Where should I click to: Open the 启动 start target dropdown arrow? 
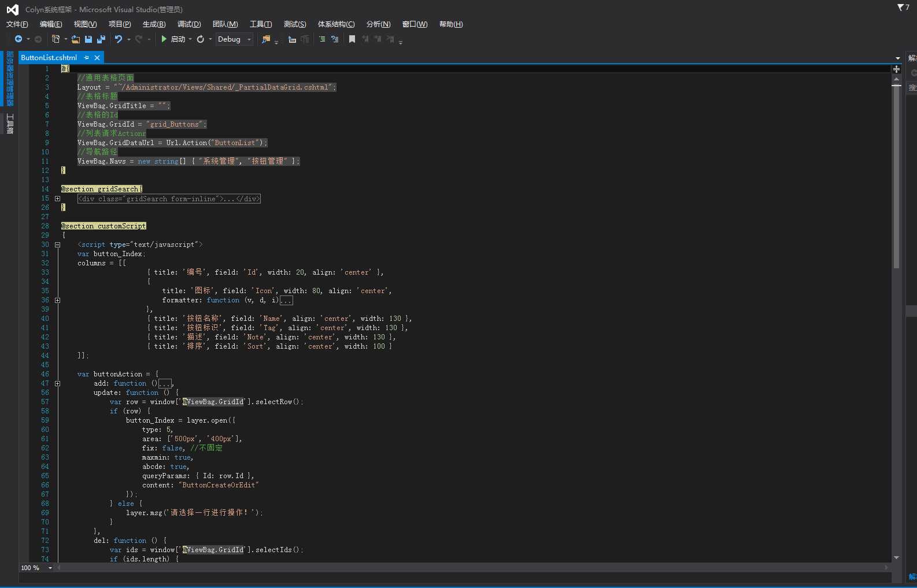pos(190,39)
